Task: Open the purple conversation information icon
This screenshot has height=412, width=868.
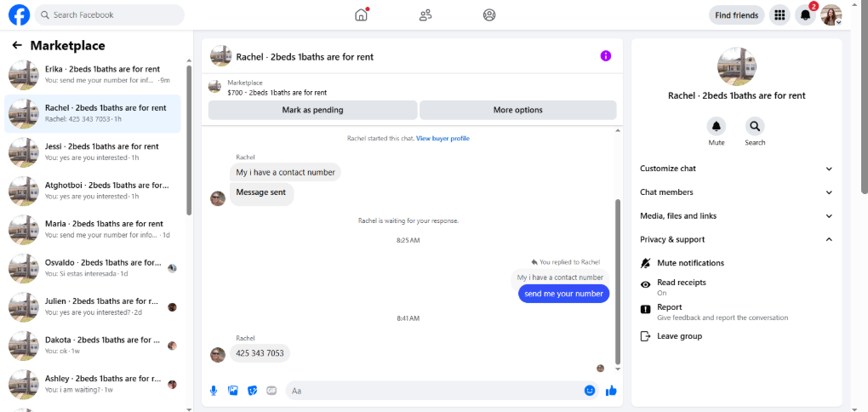Action: click(x=606, y=55)
